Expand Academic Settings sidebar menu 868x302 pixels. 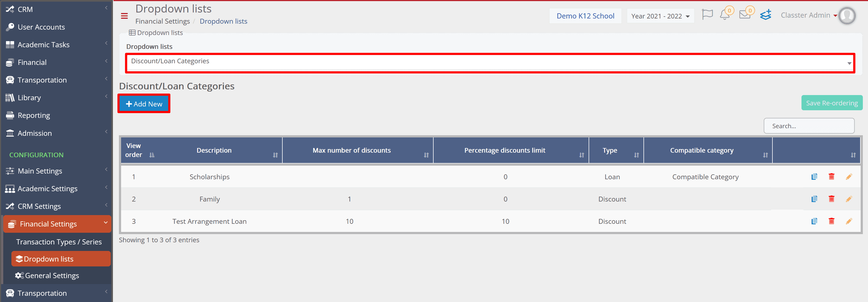(56, 188)
